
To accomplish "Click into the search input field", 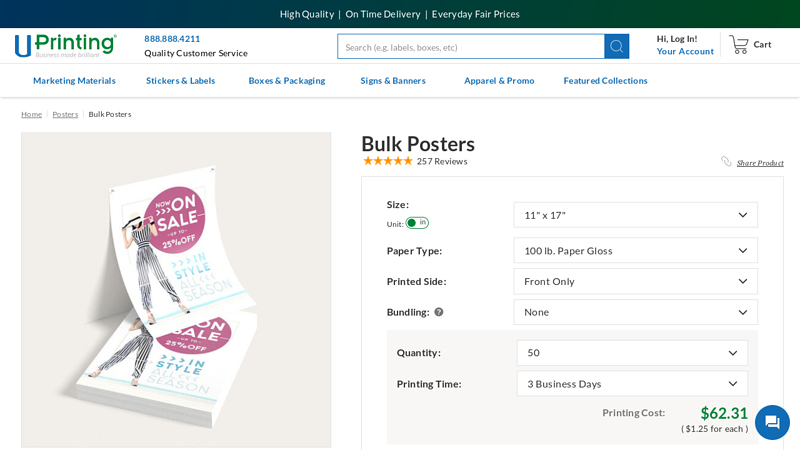I will (471, 46).
